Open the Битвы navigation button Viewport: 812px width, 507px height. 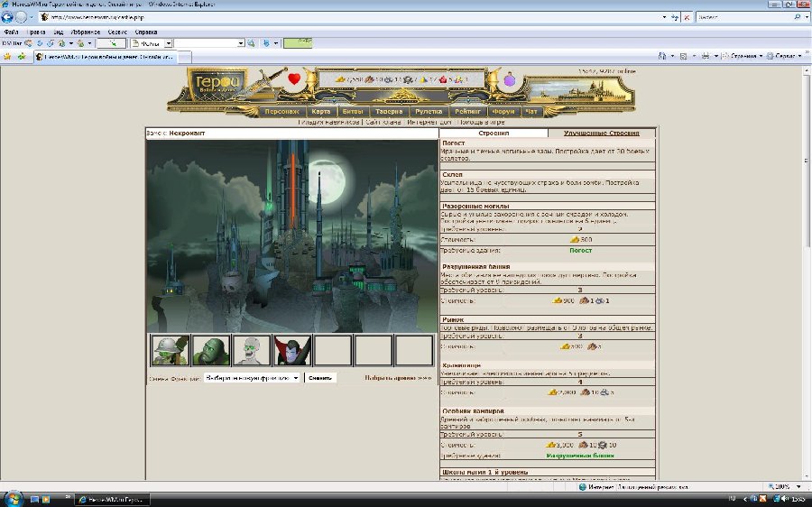pyautogui.click(x=353, y=111)
